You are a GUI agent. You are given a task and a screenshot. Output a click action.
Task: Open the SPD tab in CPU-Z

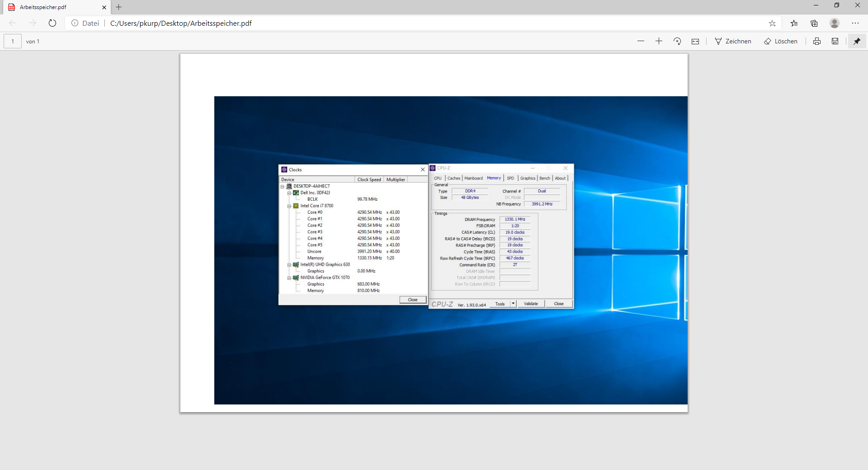click(x=510, y=179)
